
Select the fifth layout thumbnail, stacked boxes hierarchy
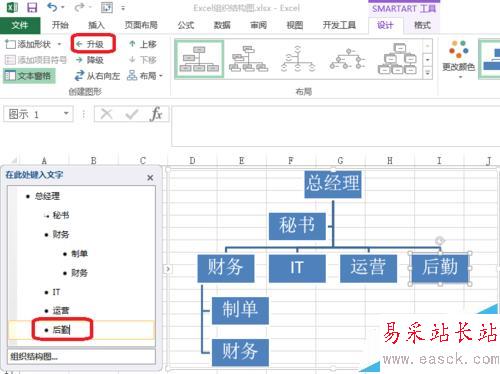(397, 59)
